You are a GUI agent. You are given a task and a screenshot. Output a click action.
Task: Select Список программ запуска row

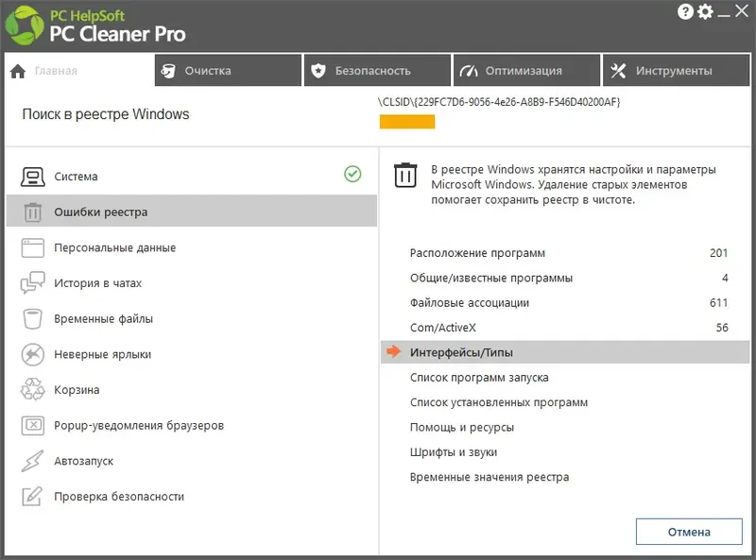coord(565,378)
